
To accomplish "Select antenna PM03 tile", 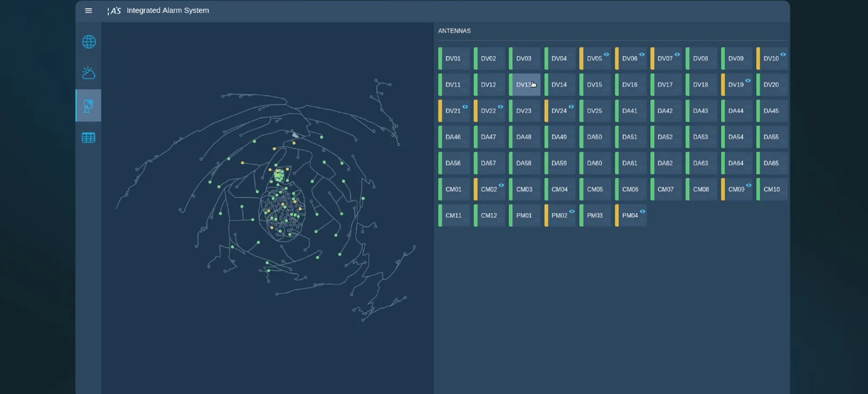I will click(595, 215).
